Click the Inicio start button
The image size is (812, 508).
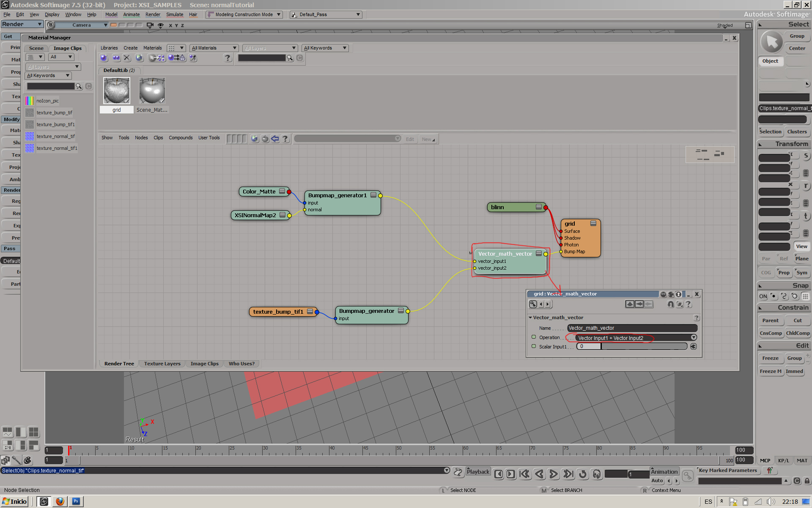click(14, 501)
